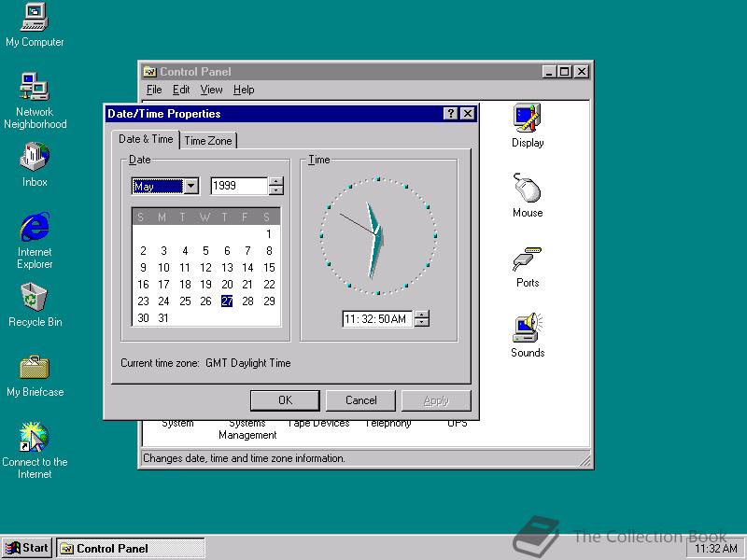Open the Help menu in Control Panel

(x=244, y=90)
